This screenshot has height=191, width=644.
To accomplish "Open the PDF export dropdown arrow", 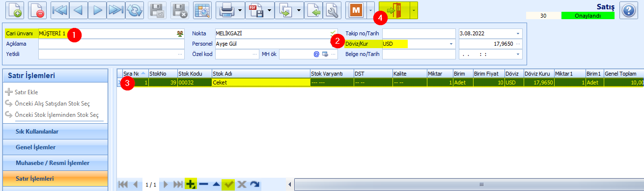I will pyautogui.click(x=269, y=10).
